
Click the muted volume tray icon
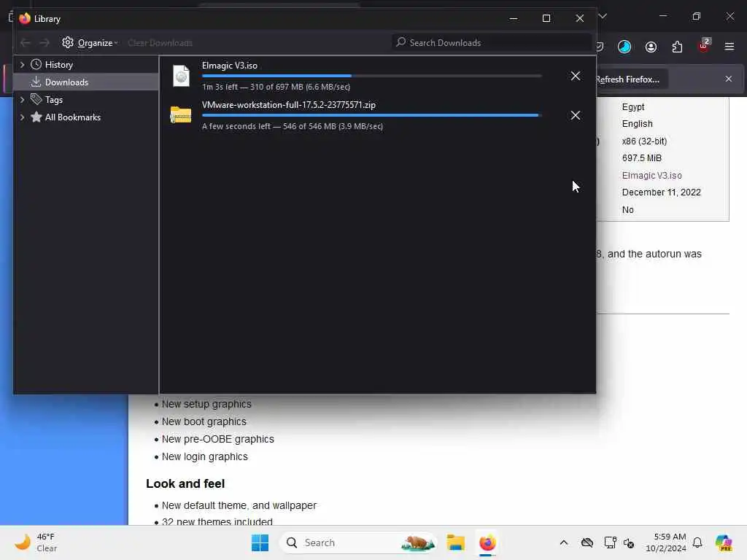[x=629, y=542]
